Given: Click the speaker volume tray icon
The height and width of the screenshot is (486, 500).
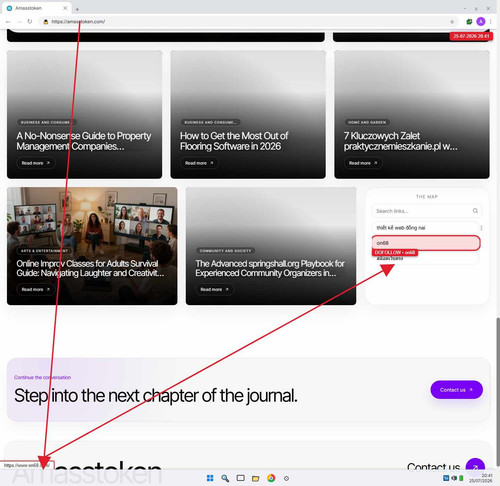Looking at the screenshot, I should 454,478.
